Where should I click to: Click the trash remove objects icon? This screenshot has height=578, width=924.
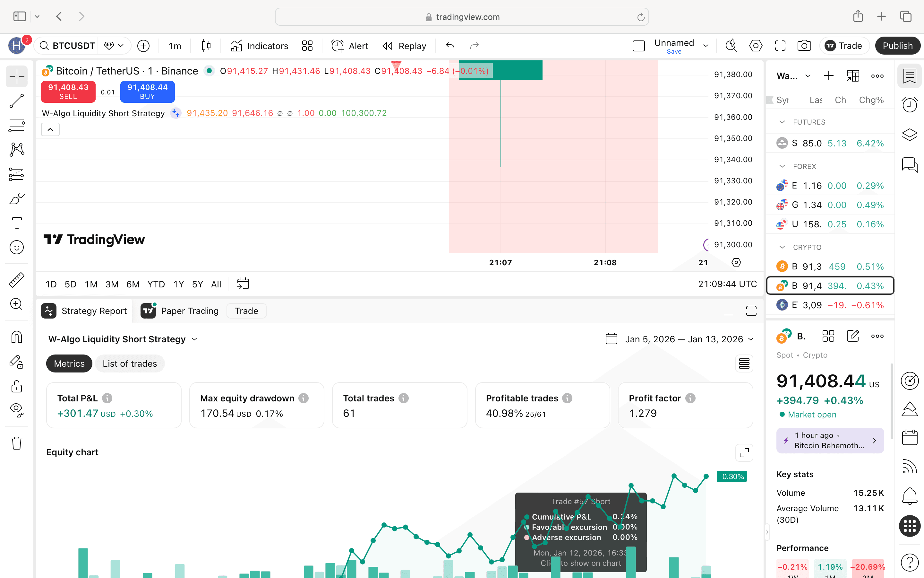click(16, 443)
